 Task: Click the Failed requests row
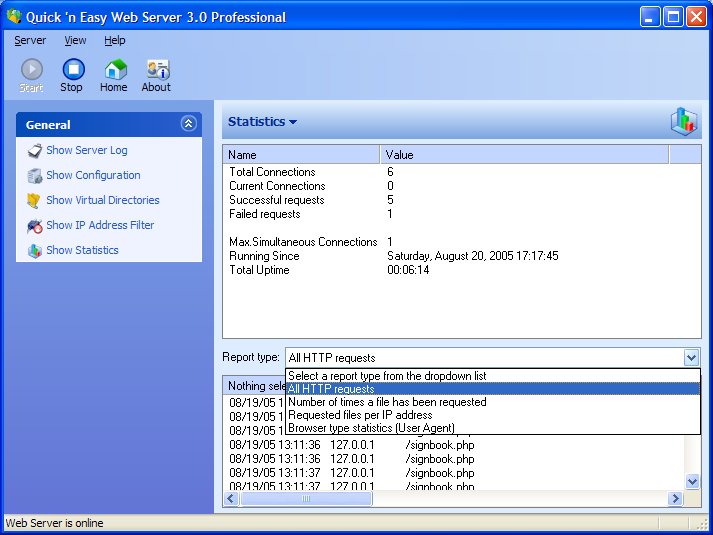point(462,214)
